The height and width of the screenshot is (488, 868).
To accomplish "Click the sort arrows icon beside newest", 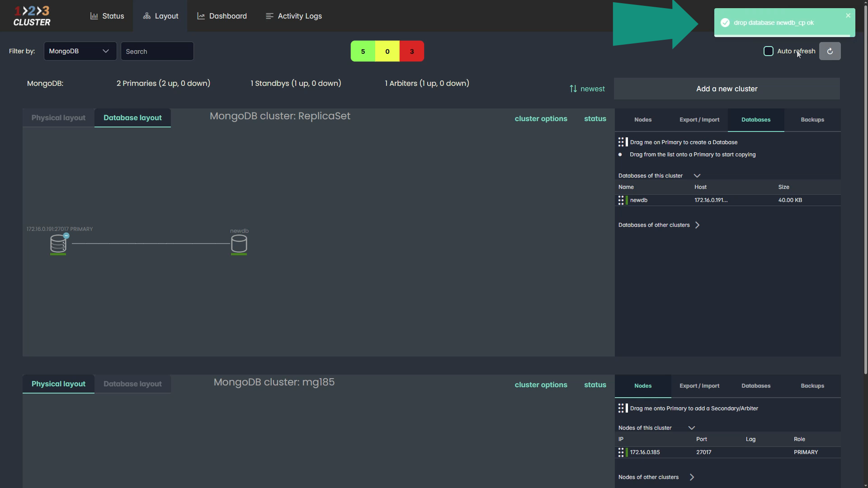I will coord(573,89).
